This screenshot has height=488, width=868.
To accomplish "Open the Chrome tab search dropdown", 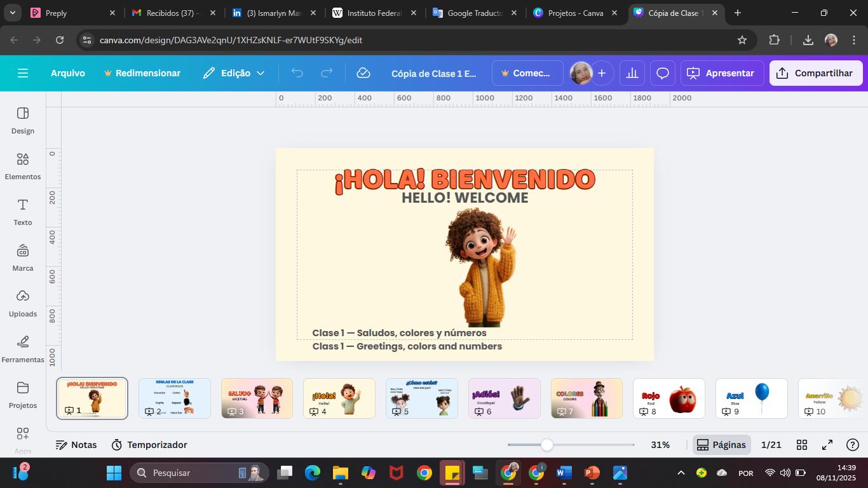I will pyautogui.click(x=13, y=13).
